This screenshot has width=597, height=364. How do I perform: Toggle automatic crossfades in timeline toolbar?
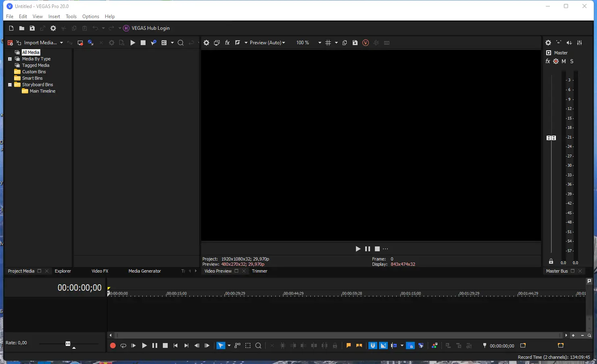(x=383, y=345)
